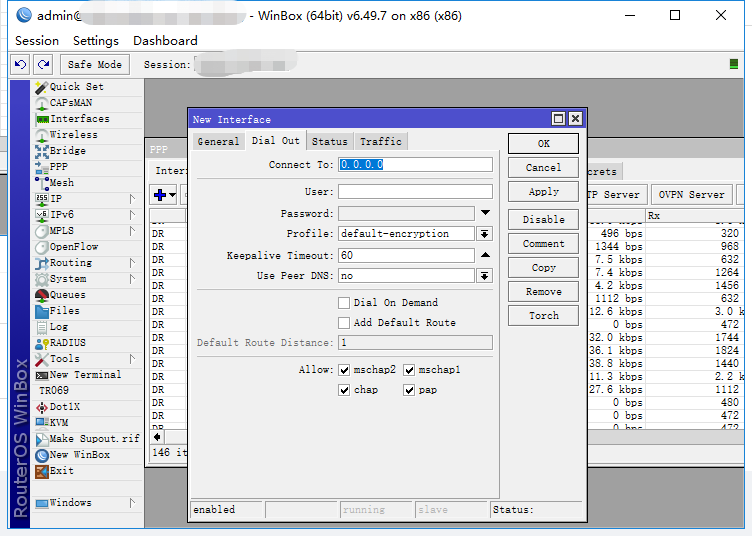Image resolution: width=752 pixels, height=536 pixels.
Task: Click the undo arrow icon in toolbar
Action: (x=20, y=64)
